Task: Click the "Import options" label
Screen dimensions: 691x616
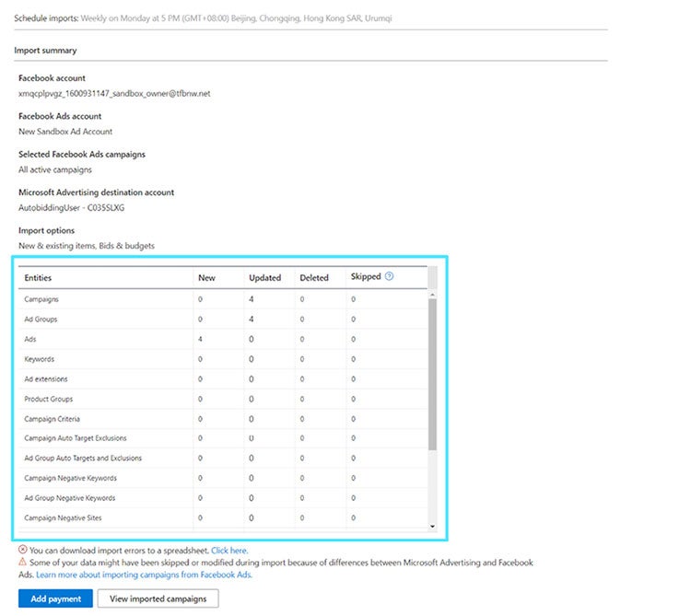Action: tap(46, 230)
